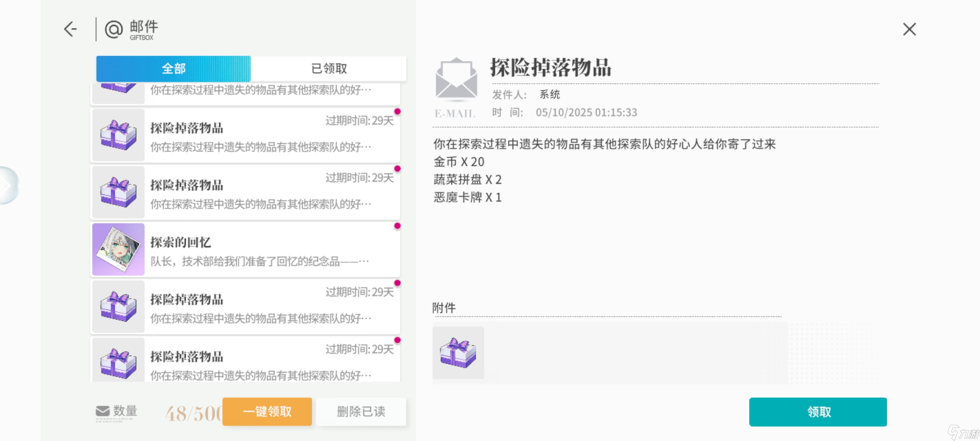Open 探险掉落物品 mail directly below 探索的回忆
Screen dimensions: 980x441
[266, 307]
